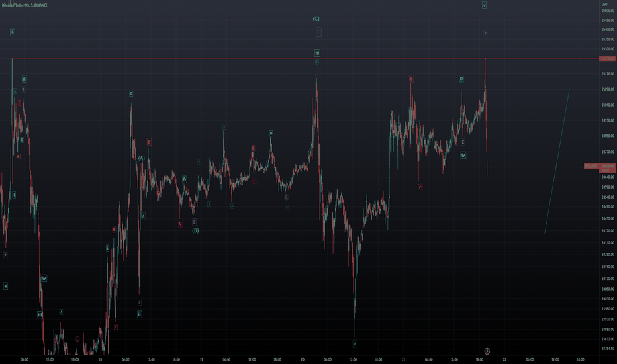Image resolution: width=617 pixels, height=364 pixels.
Task: Select the green projected trend line
Action: [x=557, y=161]
